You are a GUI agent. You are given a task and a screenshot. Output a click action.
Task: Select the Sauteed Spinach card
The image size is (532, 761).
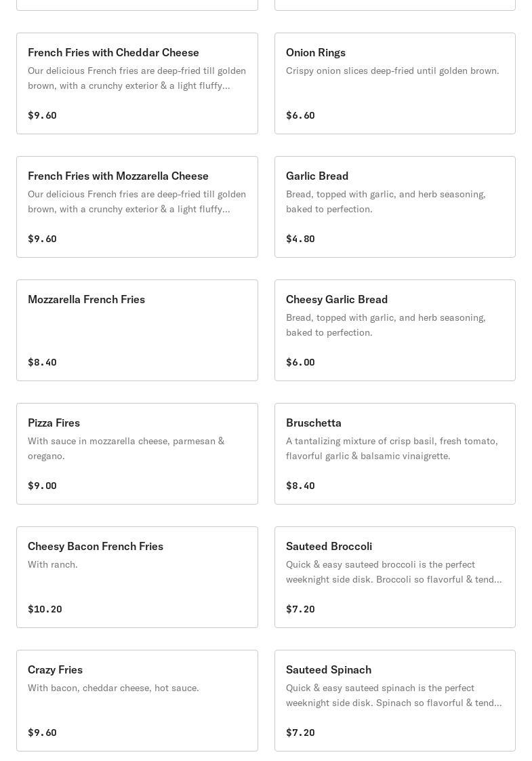(394, 701)
